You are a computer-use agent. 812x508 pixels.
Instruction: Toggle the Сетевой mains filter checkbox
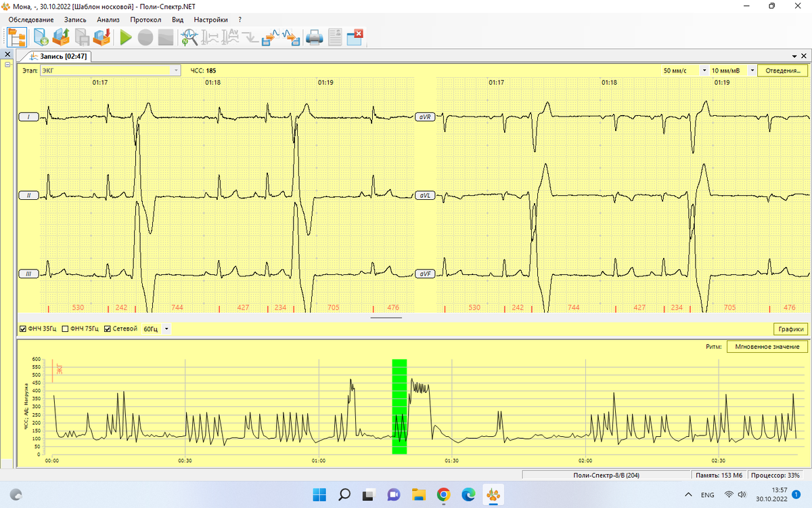tap(107, 329)
